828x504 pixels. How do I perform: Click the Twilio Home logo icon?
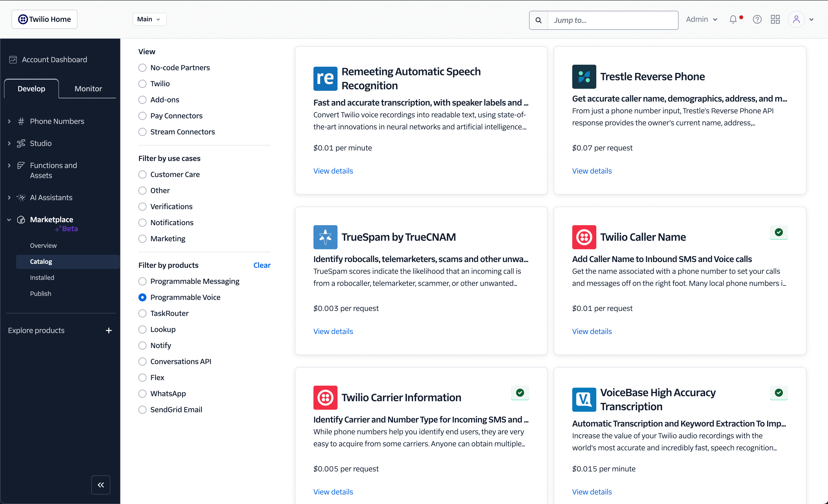(x=23, y=19)
